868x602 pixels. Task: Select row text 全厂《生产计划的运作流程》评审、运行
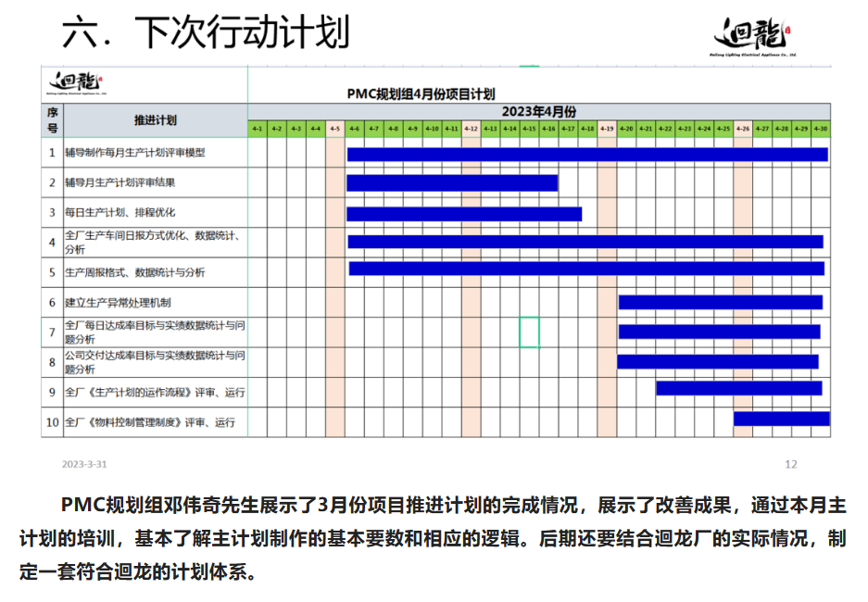(155, 393)
